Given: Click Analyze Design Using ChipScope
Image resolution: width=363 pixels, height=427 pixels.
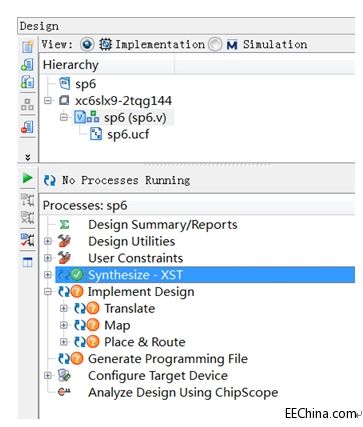Looking at the screenshot, I should [183, 392].
